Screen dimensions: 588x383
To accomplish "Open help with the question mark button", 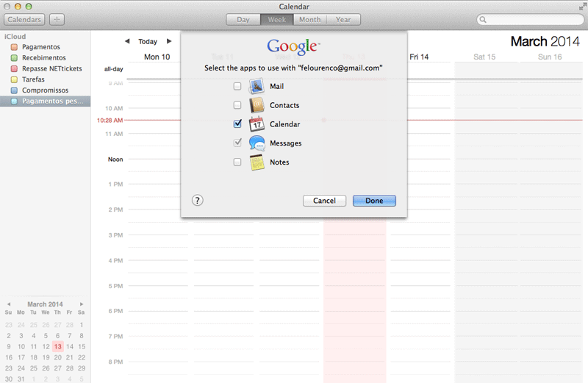I will tap(197, 200).
